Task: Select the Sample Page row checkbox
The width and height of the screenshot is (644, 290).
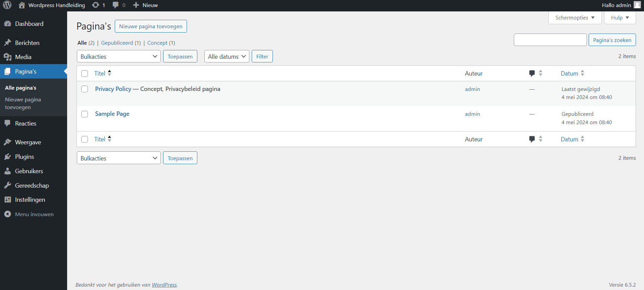Action: tap(85, 114)
